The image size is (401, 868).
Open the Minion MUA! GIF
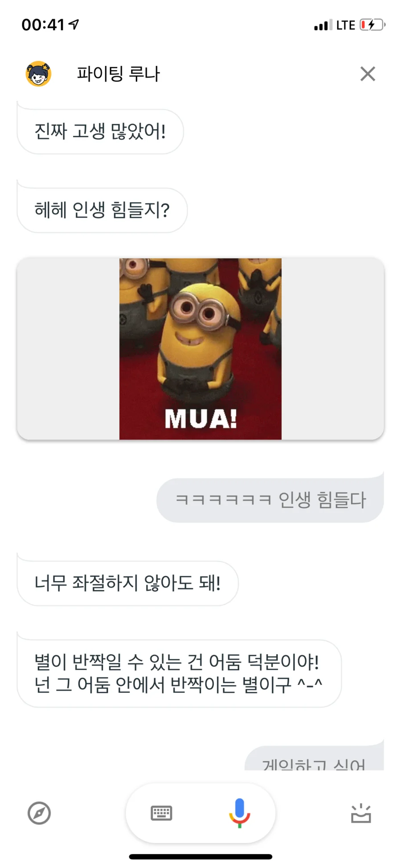click(x=200, y=349)
